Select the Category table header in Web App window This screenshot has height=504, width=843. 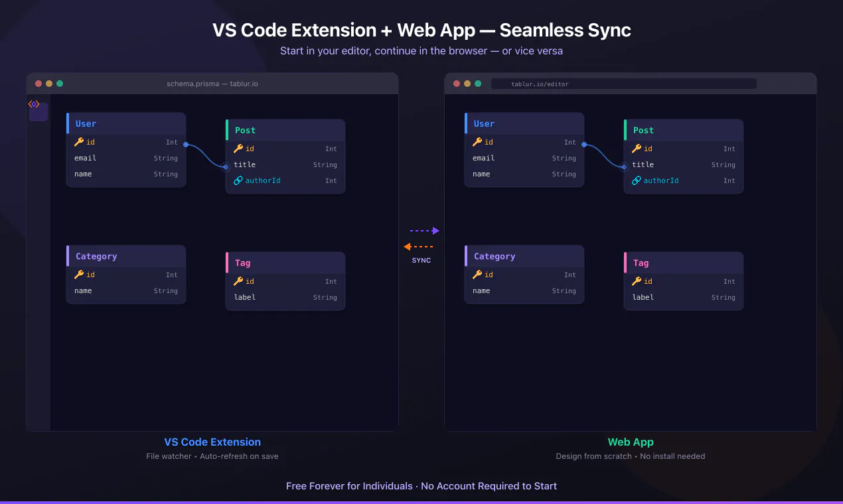524,256
